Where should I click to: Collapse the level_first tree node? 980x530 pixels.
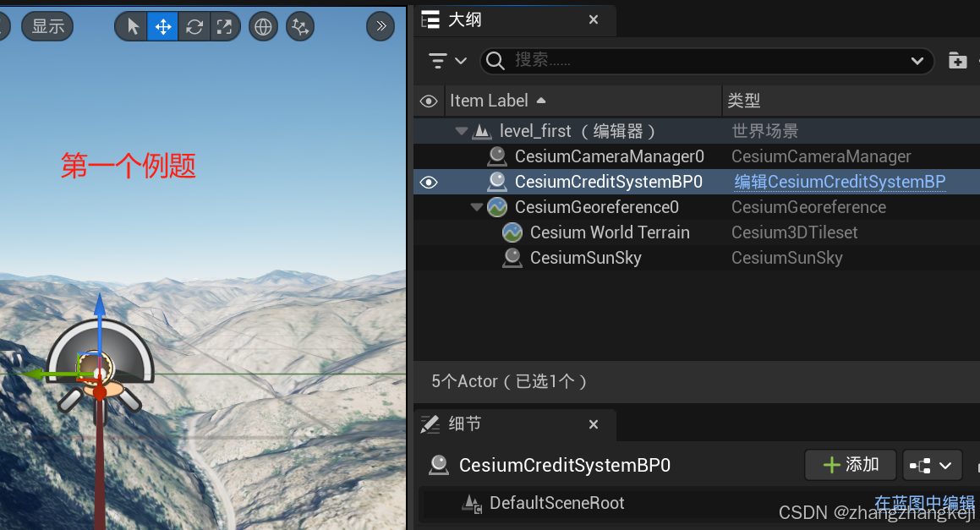coord(462,131)
